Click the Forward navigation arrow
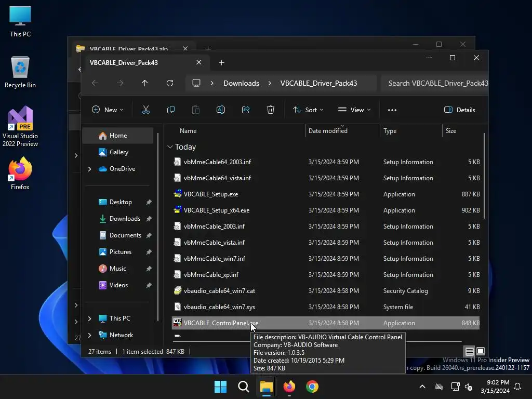 click(x=120, y=83)
